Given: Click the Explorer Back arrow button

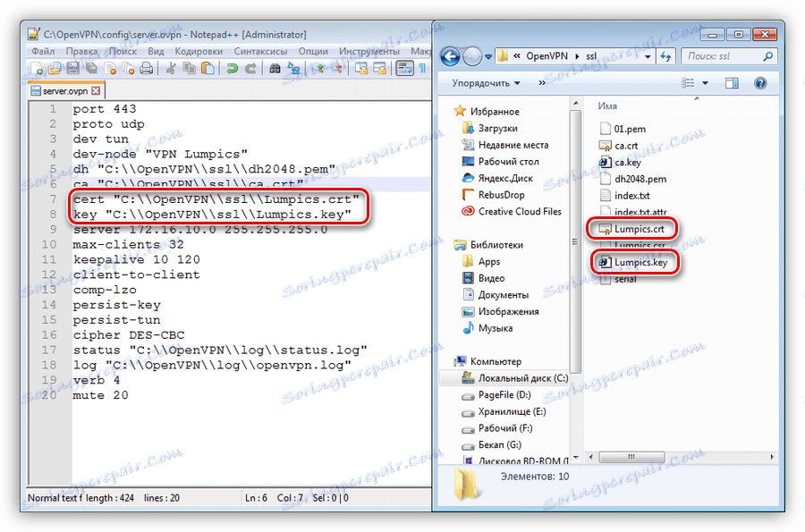Looking at the screenshot, I should (x=450, y=56).
